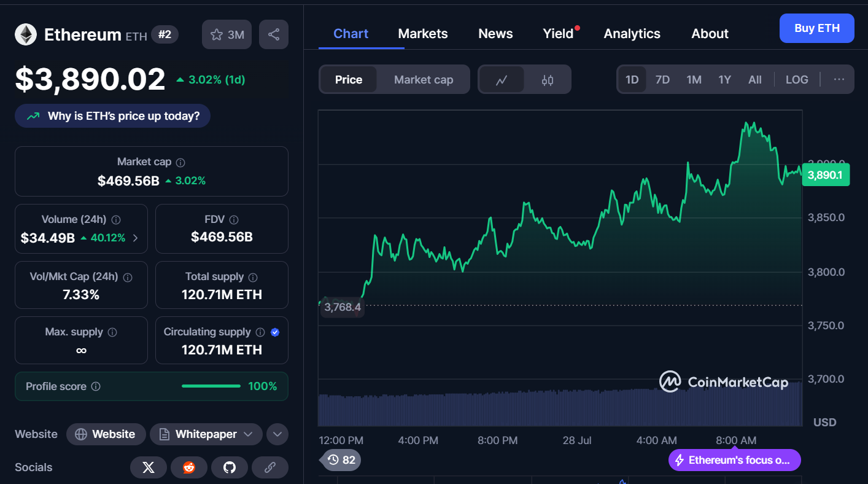The width and height of the screenshot is (868, 484).
Task: Click the lightning bolt in Ethereum's focus pill
Action: pyautogui.click(x=680, y=460)
